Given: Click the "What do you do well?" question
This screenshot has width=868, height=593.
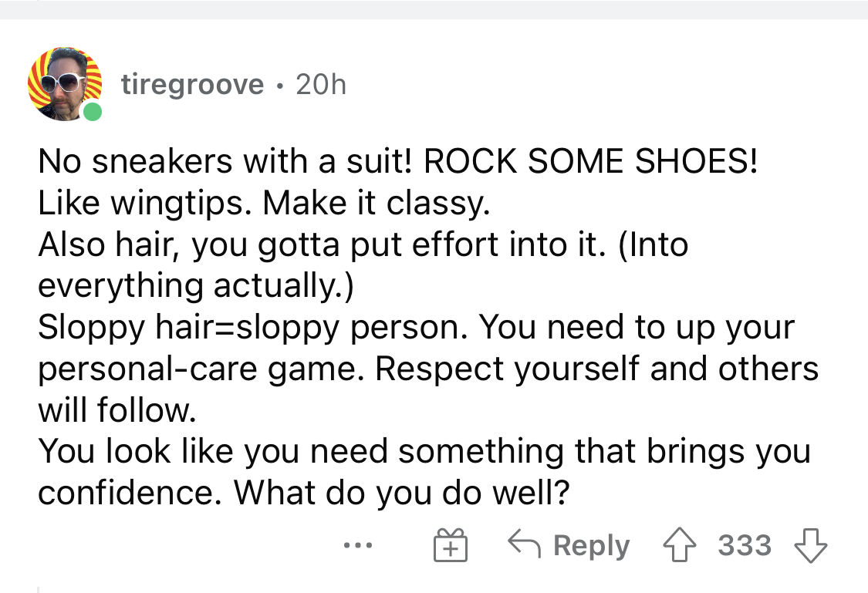Looking at the screenshot, I should [x=401, y=492].
